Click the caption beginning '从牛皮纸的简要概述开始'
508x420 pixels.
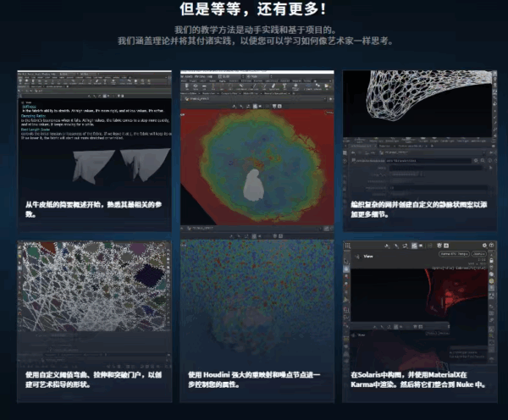click(94, 209)
